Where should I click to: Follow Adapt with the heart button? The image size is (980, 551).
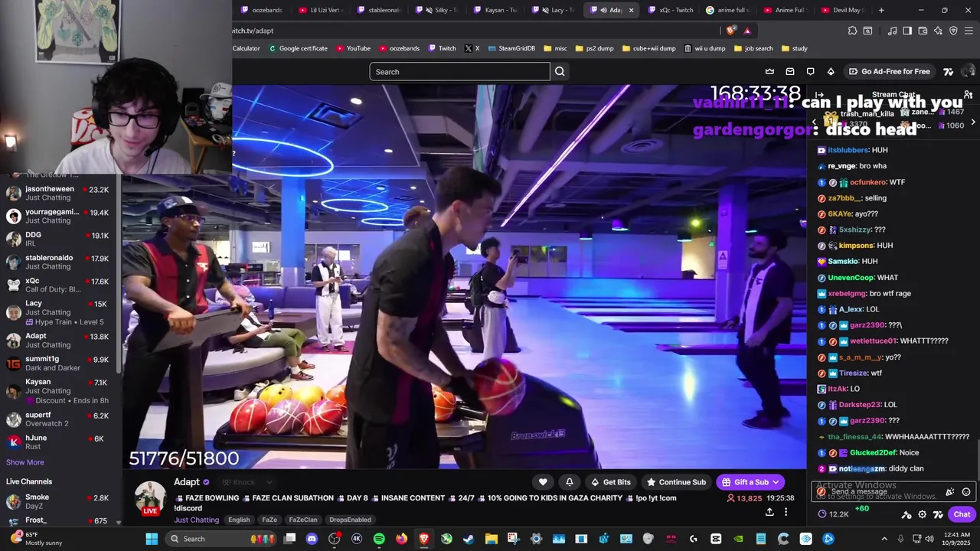tap(543, 482)
